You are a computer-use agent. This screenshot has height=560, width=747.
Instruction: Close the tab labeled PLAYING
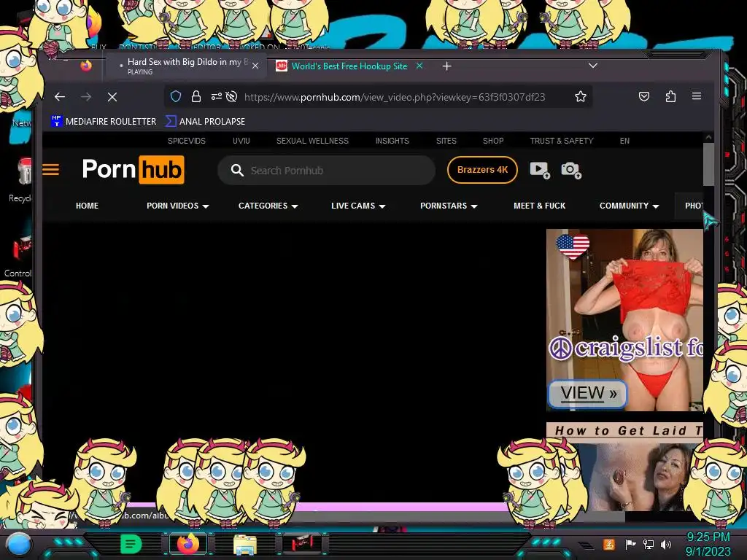[255, 66]
